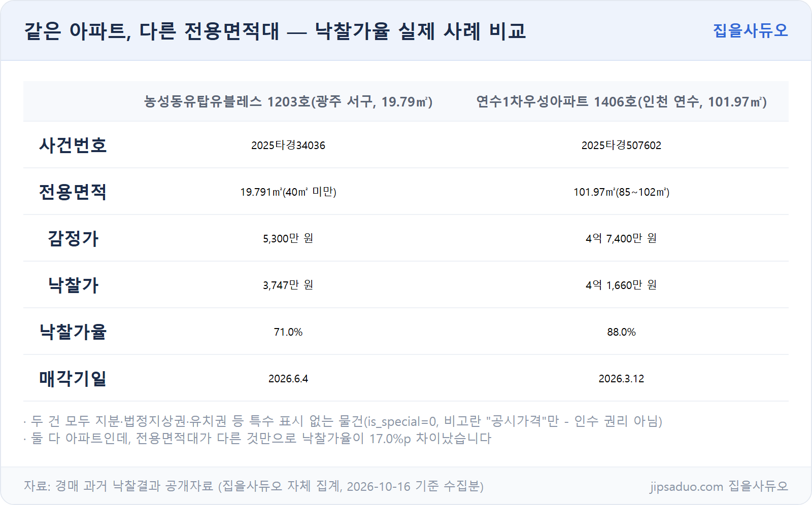Select appraisal value 4억 7,400만 원
This screenshot has height=505, width=812.
(621, 239)
